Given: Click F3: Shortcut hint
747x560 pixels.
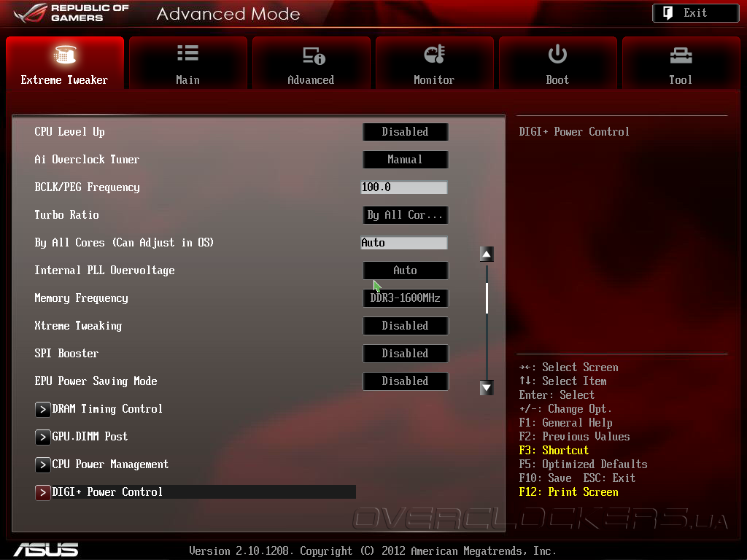Looking at the screenshot, I should click(x=554, y=451).
